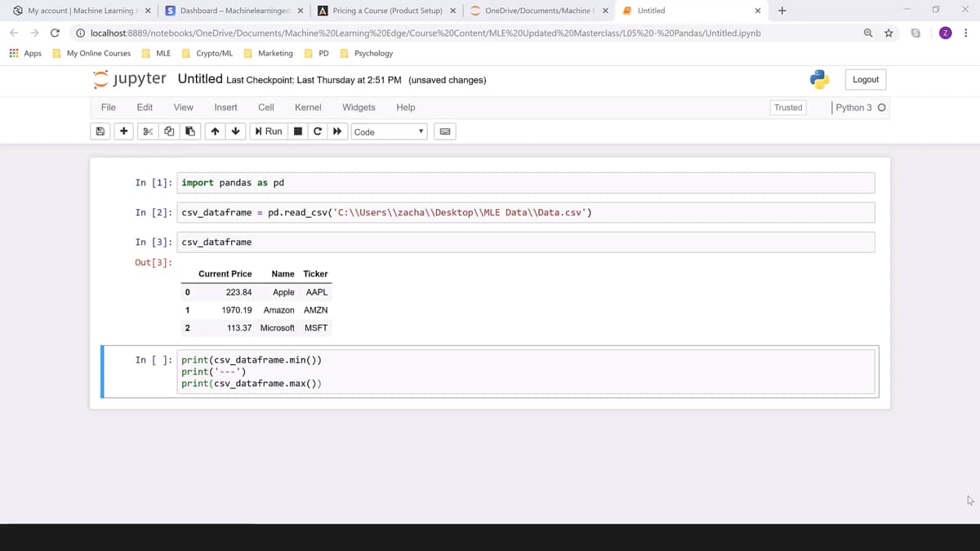Open the command palette keyboard icon
This screenshot has width=980, height=551.
pos(445,131)
